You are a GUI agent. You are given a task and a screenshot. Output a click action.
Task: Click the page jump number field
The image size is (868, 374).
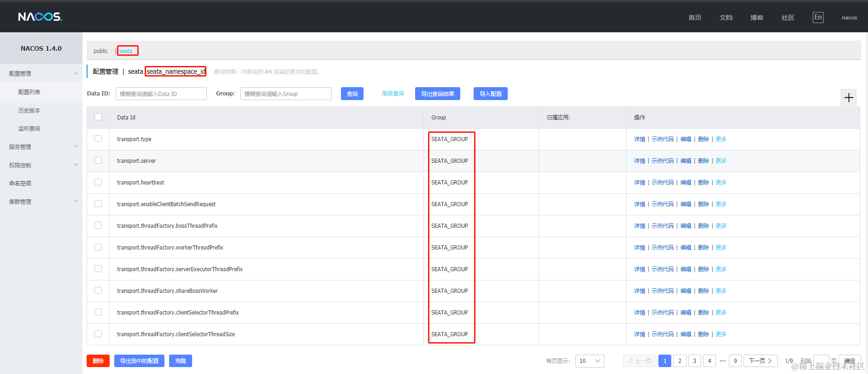coord(821,361)
